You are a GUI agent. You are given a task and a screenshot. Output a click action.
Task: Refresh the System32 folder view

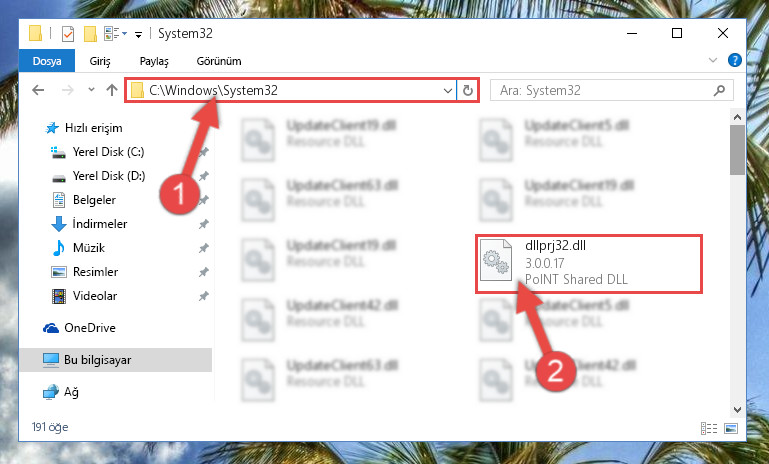[x=468, y=90]
